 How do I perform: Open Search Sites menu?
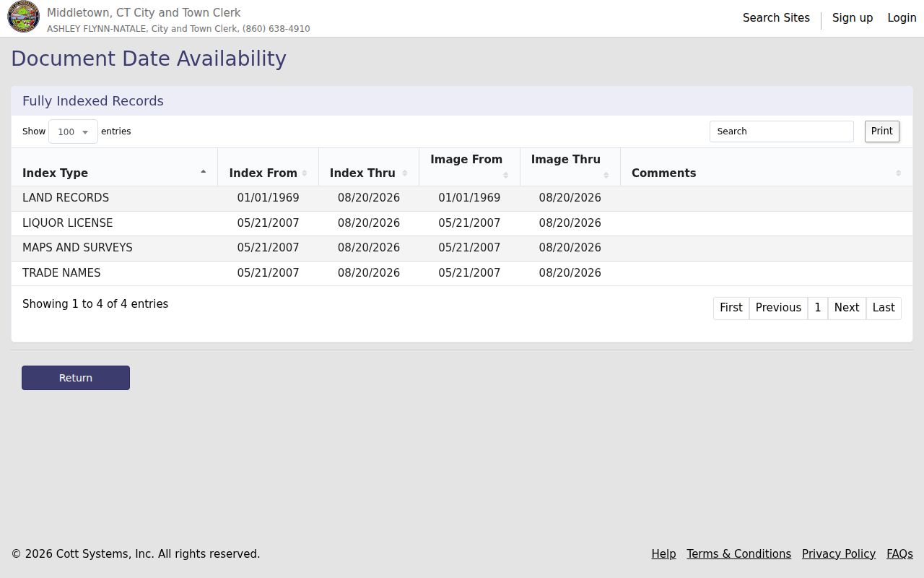(x=776, y=18)
